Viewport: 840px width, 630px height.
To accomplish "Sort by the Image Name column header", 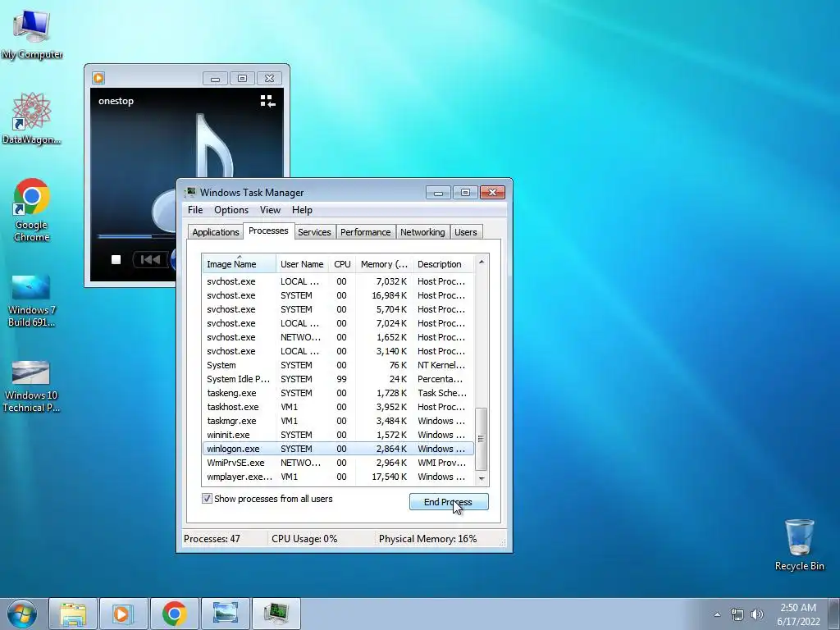I will tap(240, 264).
